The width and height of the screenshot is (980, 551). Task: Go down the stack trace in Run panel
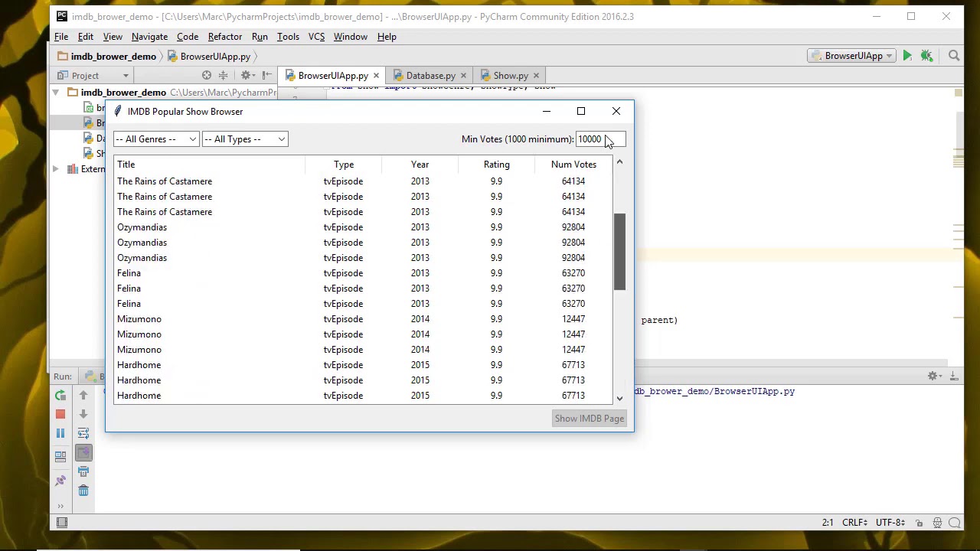pyautogui.click(x=83, y=414)
